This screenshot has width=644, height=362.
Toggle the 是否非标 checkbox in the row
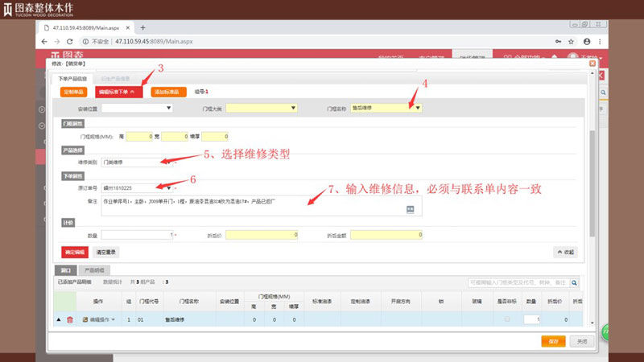[x=506, y=319]
